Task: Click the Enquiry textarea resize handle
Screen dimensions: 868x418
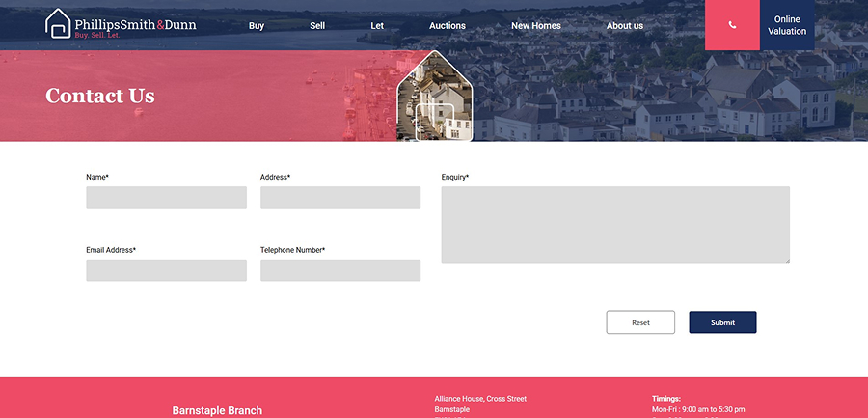Action: click(x=786, y=259)
